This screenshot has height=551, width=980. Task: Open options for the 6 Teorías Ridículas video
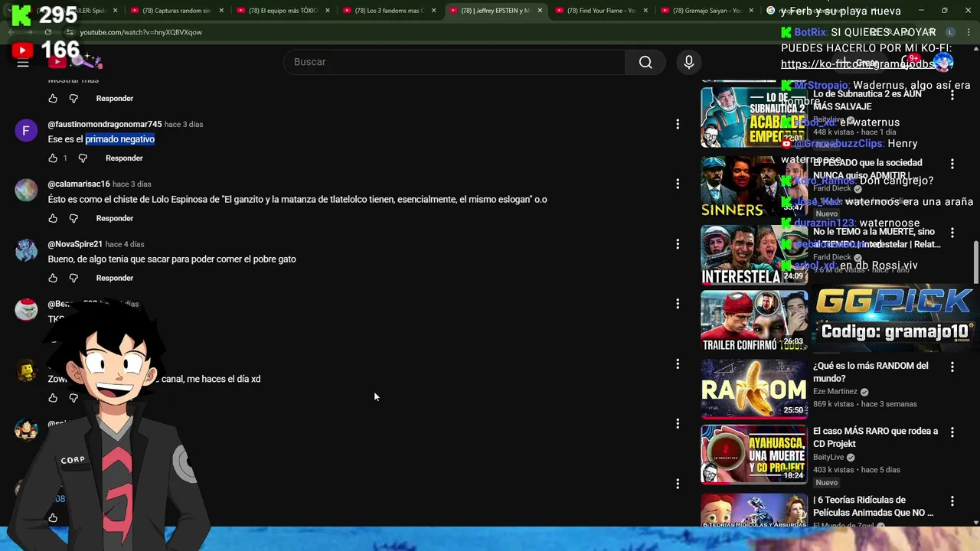click(952, 501)
